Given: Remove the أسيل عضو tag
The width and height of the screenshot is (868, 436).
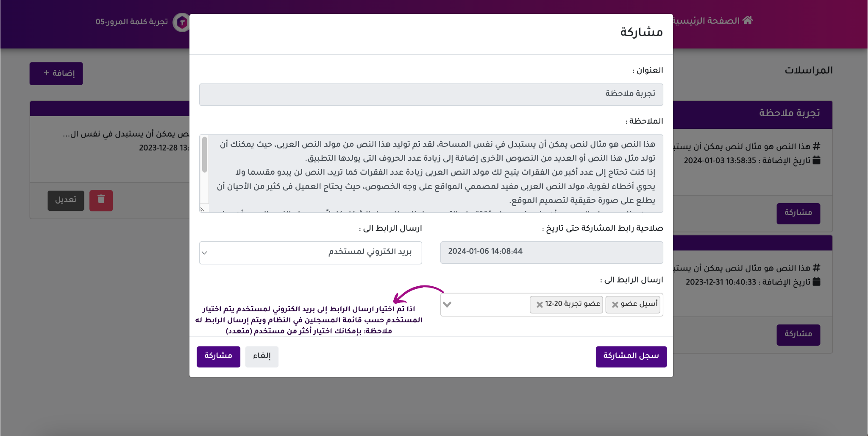Looking at the screenshot, I should (615, 305).
